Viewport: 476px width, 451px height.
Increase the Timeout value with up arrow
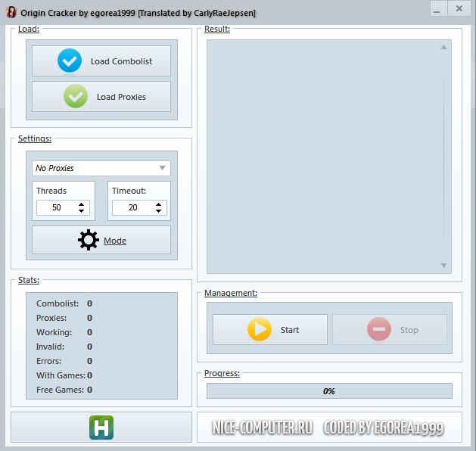(x=158, y=204)
